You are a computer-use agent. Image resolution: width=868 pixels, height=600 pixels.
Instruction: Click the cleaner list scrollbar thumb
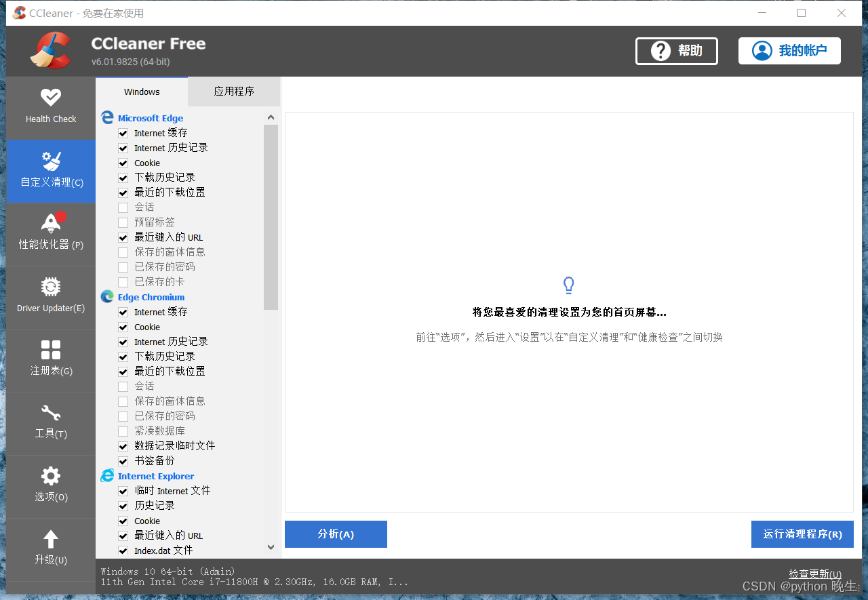[x=271, y=217]
